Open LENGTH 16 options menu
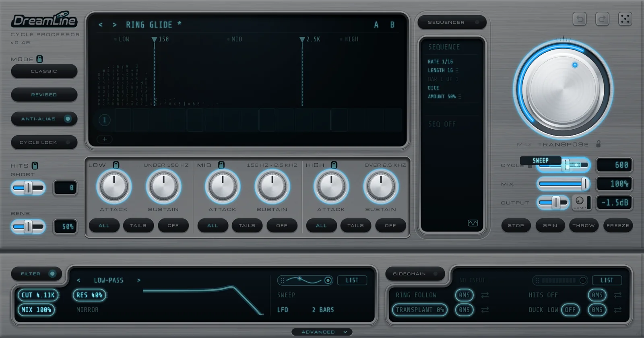The image size is (644, 338). tap(457, 70)
